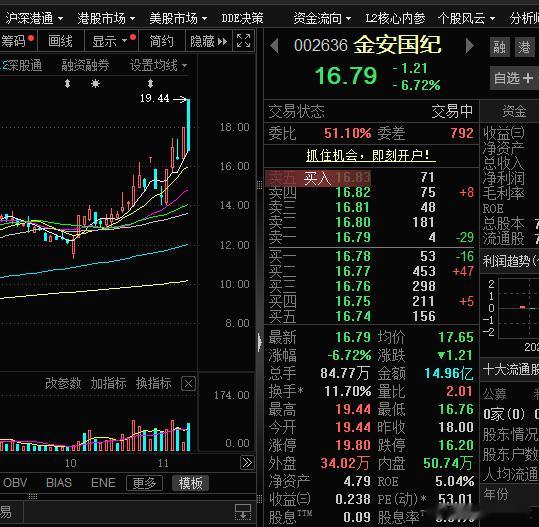Select the 筹码 toolbar button
Screen dimensions: 539x527
18,41
